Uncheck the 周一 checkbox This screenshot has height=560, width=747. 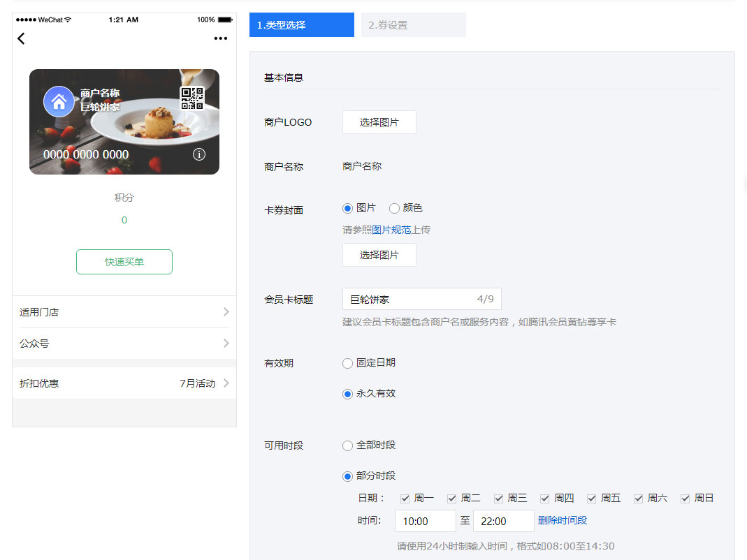tap(405, 499)
